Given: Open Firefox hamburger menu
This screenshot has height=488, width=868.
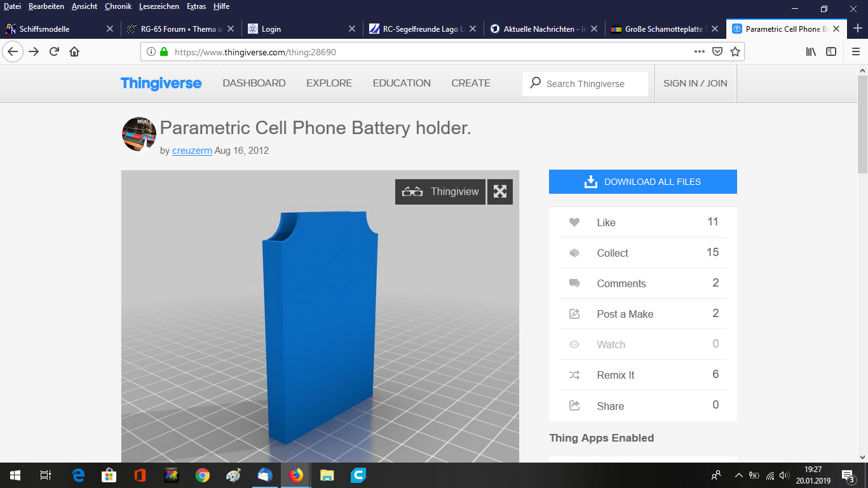Looking at the screenshot, I should pos(856,52).
